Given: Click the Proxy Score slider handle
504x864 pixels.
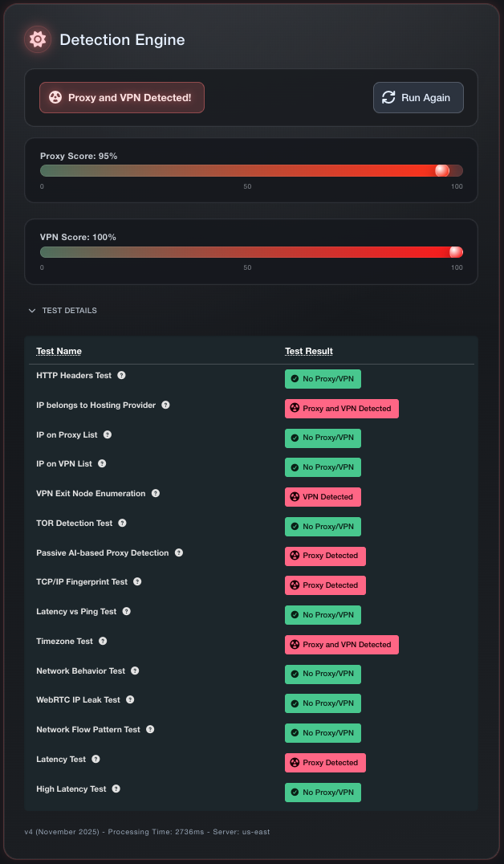Looking at the screenshot, I should point(441,170).
